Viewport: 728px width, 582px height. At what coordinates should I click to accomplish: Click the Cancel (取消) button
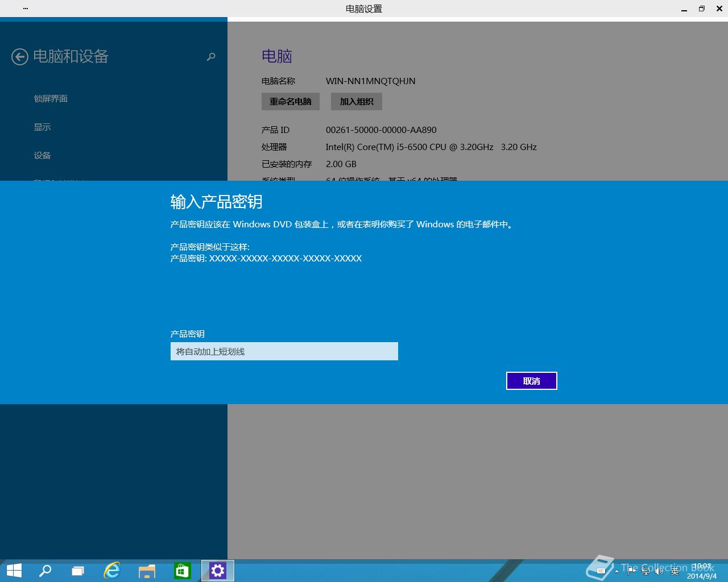[x=531, y=381]
